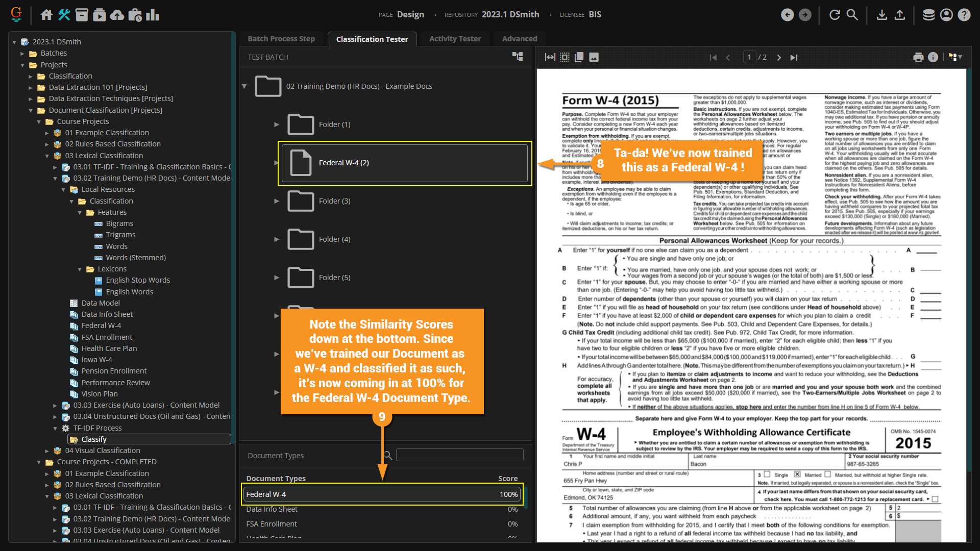Click the page number input box

[749, 57]
